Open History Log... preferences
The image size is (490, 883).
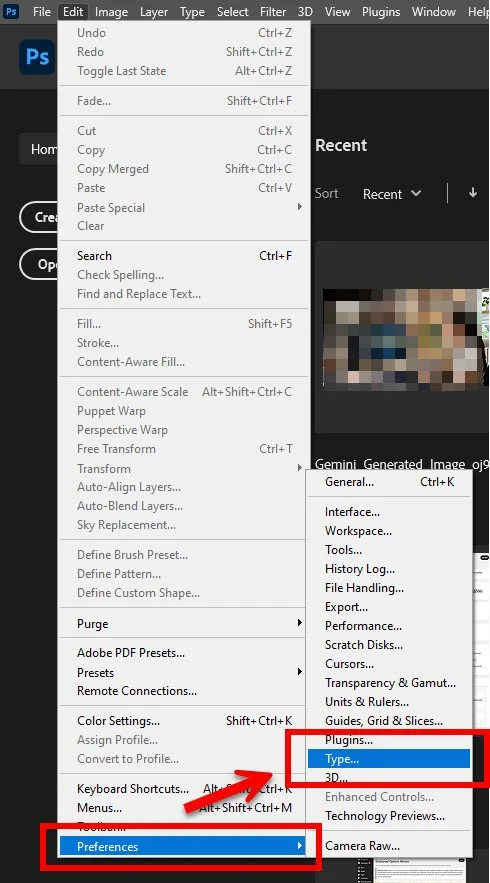389,569
